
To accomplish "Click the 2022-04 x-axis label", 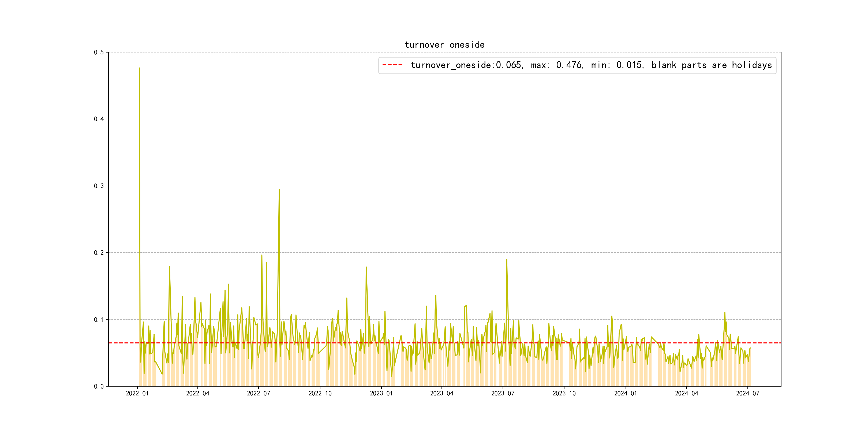I will point(198,393).
